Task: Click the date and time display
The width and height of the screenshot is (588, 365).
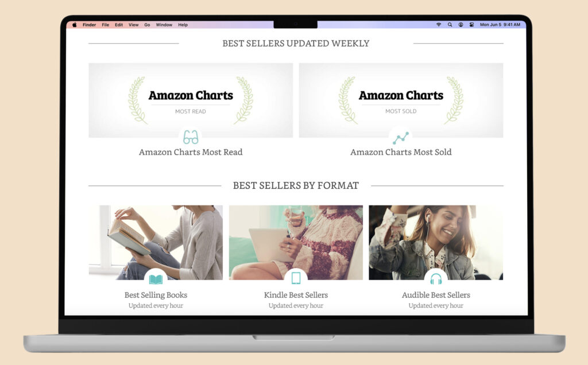Action: coord(500,25)
